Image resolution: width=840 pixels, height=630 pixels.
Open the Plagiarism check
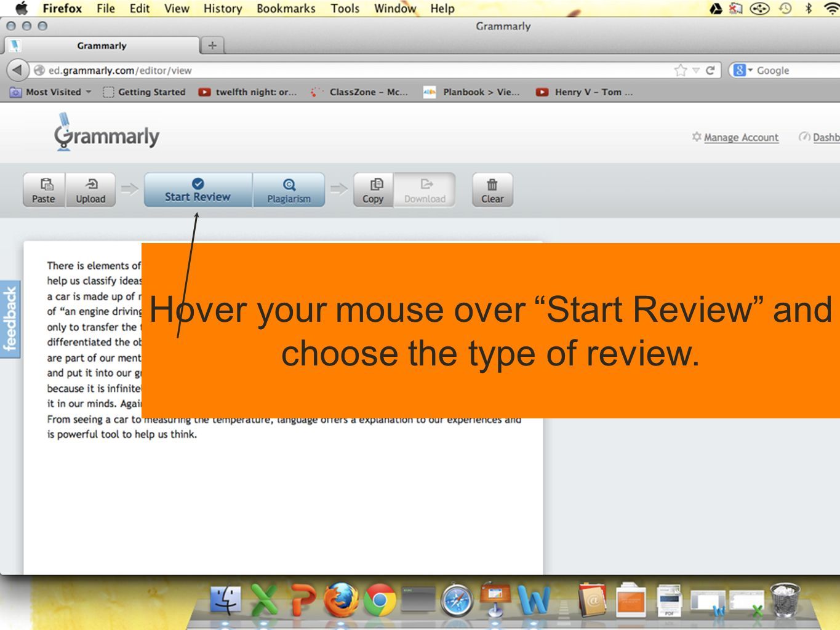tap(289, 190)
